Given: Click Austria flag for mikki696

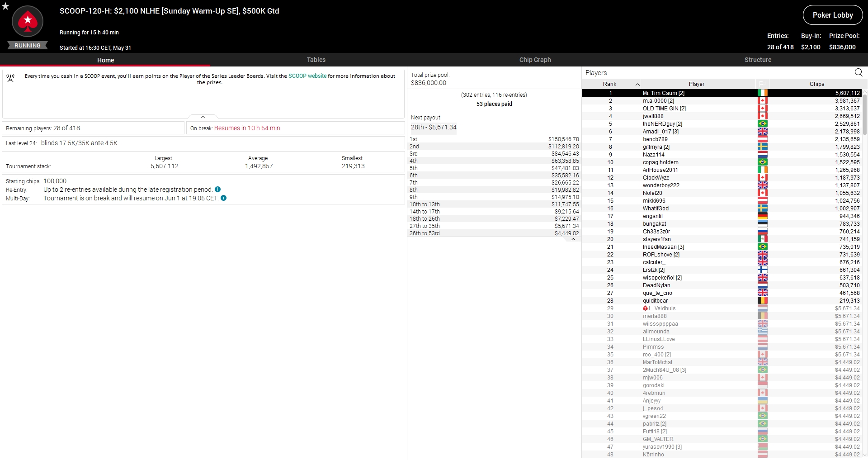Looking at the screenshot, I should click(762, 201).
